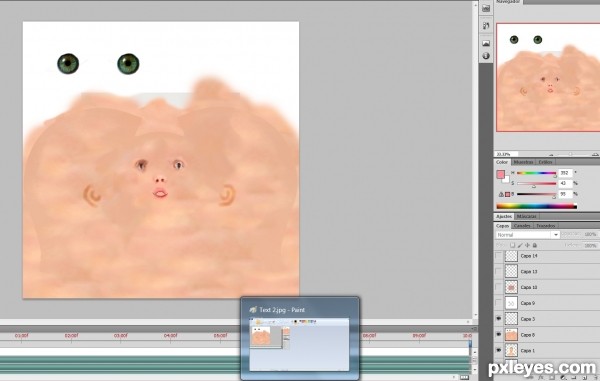The height and width of the screenshot is (381, 600).
Task: Click the Navegador preview thumbnail
Action: tap(548, 77)
